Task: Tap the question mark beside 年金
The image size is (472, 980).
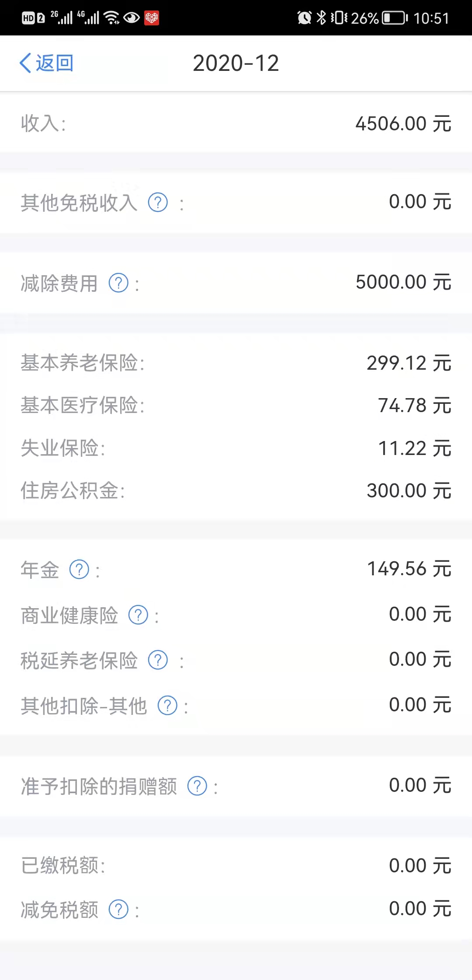Action: point(80,570)
